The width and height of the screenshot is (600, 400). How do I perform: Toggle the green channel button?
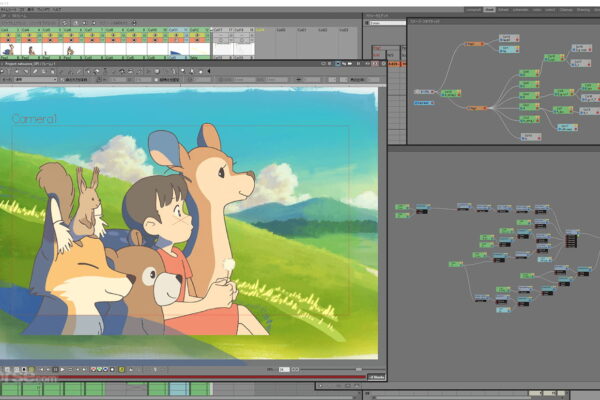[x=99, y=369]
